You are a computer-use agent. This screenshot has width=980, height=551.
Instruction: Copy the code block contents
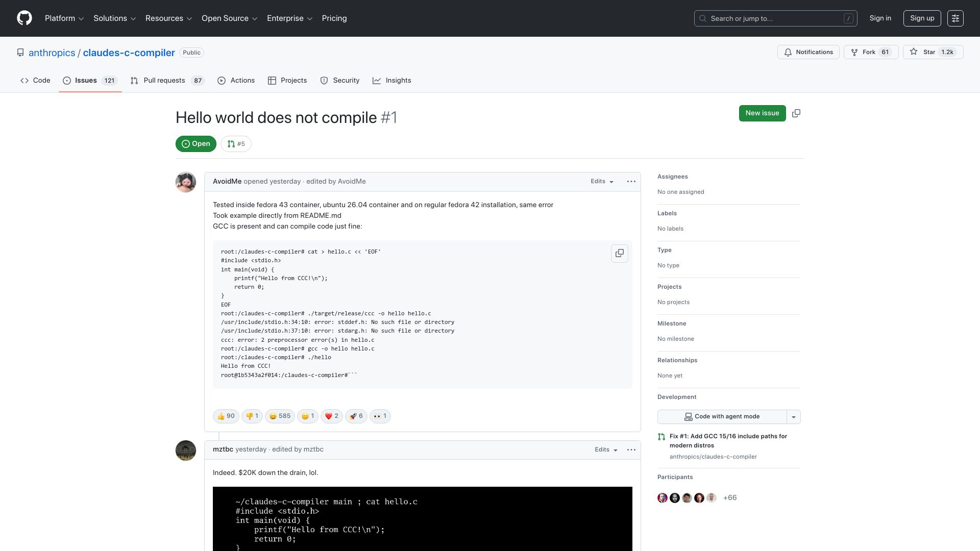coord(620,254)
